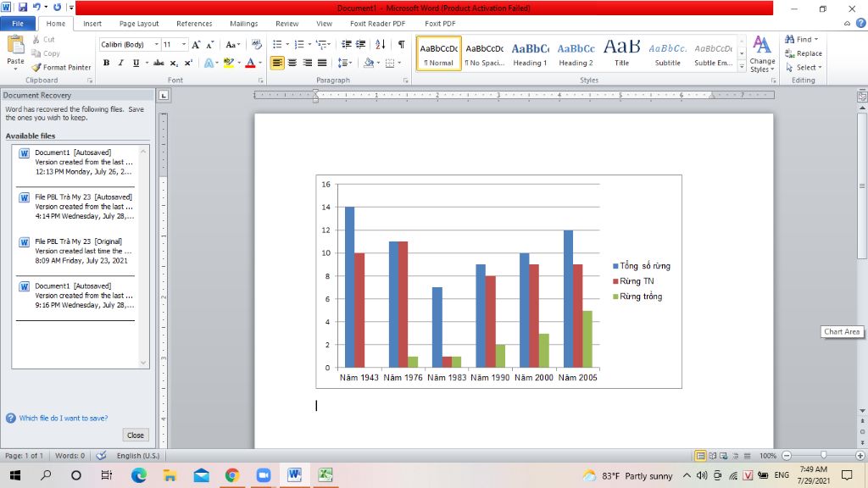Click Change Styles button
The height and width of the screenshot is (488, 868).
click(x=762, y=54)
